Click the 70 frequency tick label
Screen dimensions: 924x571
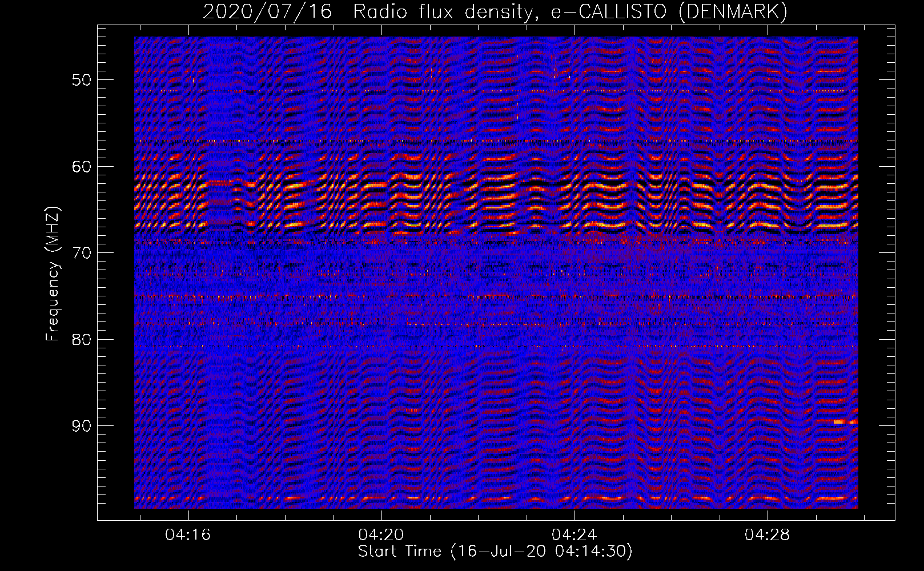82,253
